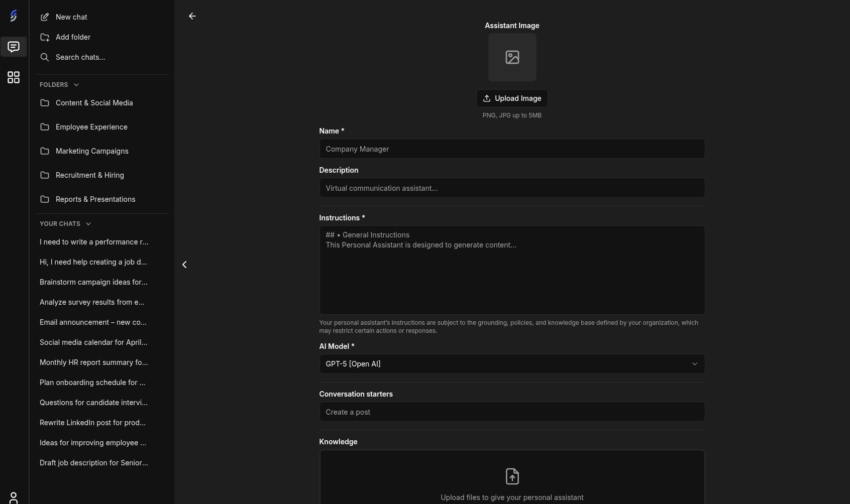Start a new chat with the pencil icon
850x504 pixels.
[45, 17]
